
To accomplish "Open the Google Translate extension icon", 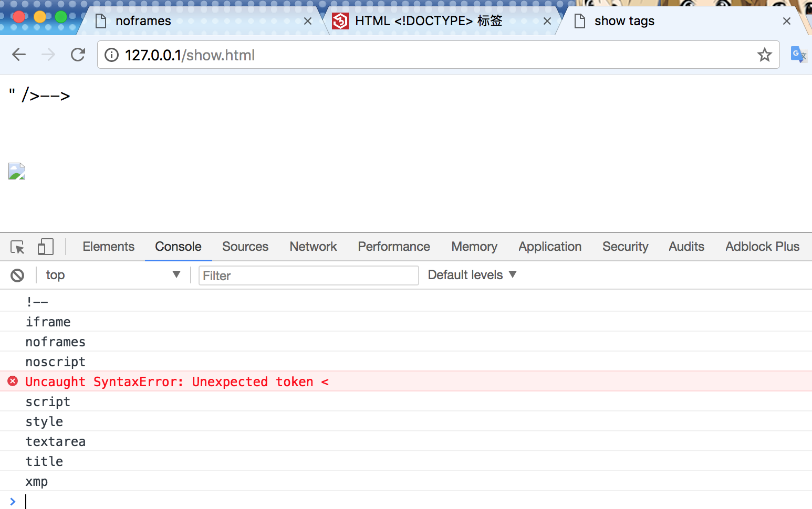I will (798, 55).
